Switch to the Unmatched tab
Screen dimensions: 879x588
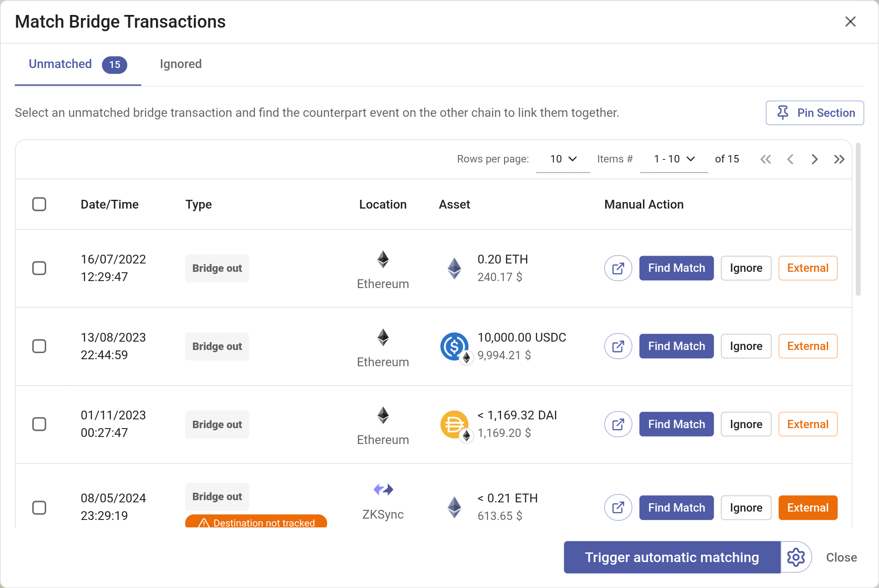pos(78,65)
